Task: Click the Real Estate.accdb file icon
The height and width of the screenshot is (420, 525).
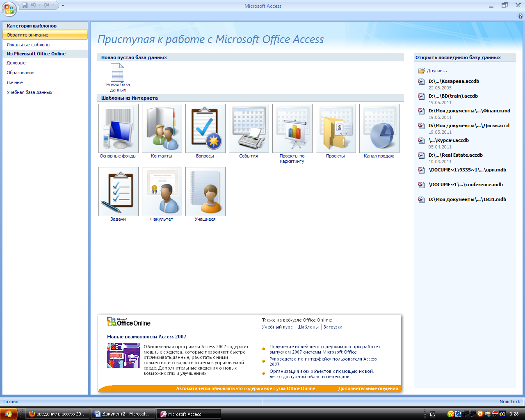Action: click(x=421, y=155)
